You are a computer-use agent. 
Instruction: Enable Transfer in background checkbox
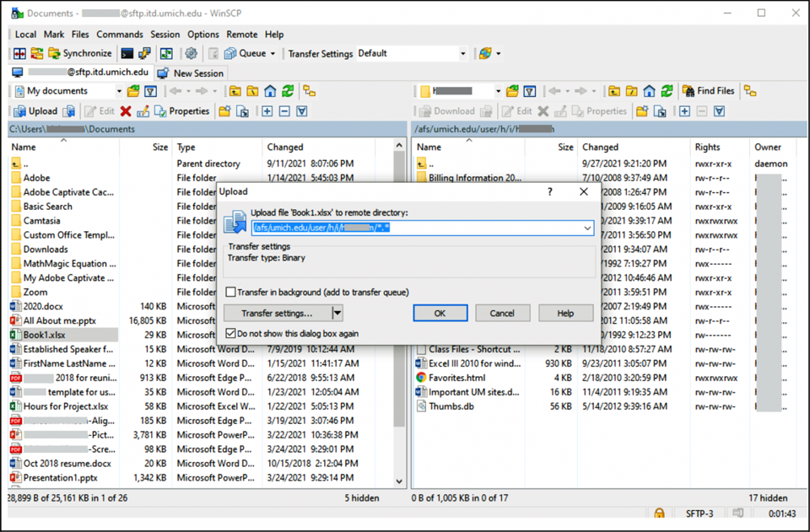[229, 290]
